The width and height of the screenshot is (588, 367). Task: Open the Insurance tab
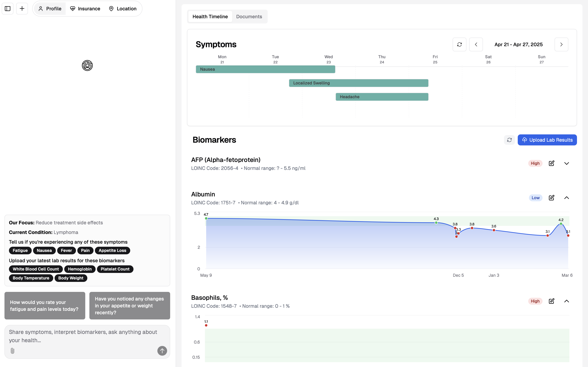point(85,9)
